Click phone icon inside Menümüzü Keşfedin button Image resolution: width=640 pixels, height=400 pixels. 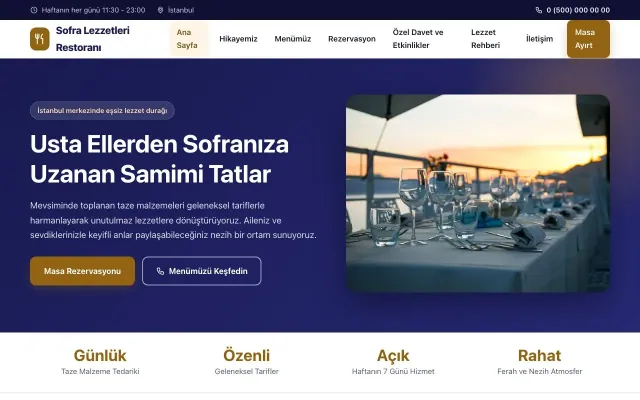(x=160, y=271)
